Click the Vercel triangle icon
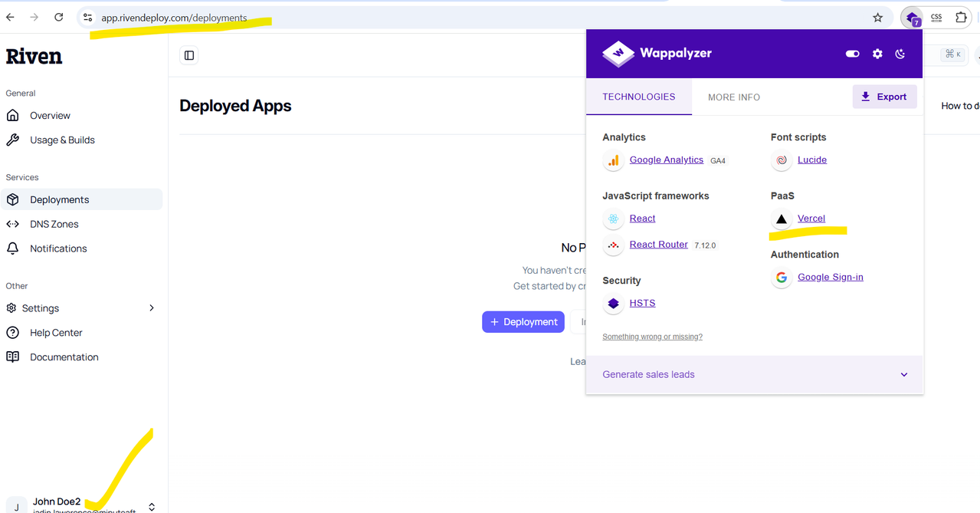This screenshot has height=513, width=980. pos(782,219)
